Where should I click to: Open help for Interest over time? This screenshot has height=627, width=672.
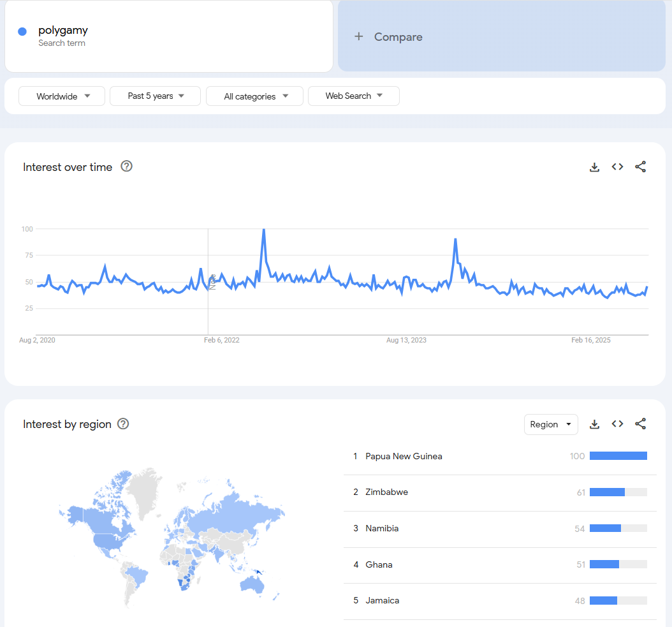(126, 166)
